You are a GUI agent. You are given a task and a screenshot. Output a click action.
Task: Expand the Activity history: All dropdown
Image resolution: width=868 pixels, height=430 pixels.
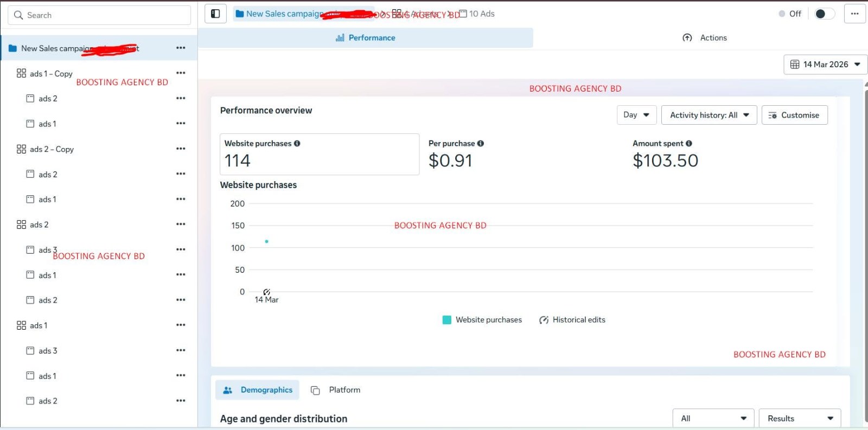(709, 115)
